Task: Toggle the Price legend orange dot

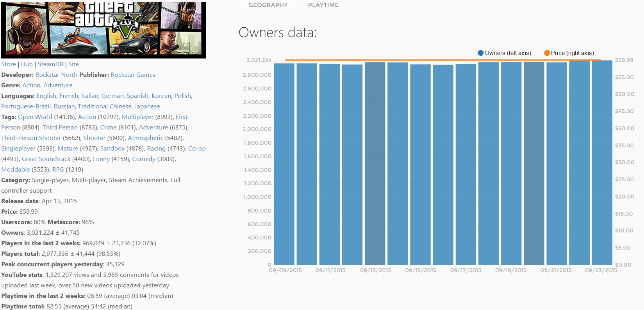Action: (x=547, y=53)
